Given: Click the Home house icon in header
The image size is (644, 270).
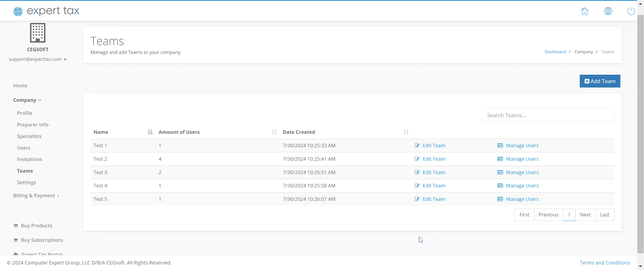Looking at the screenshot, I should tap(584, 11).
